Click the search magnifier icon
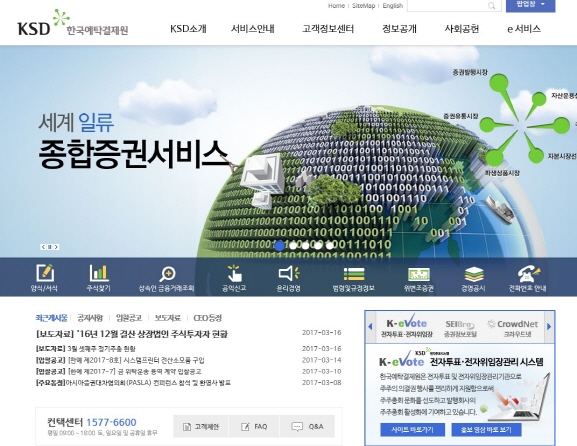This screenshot has width=577, height=446. tap(492, 6)
